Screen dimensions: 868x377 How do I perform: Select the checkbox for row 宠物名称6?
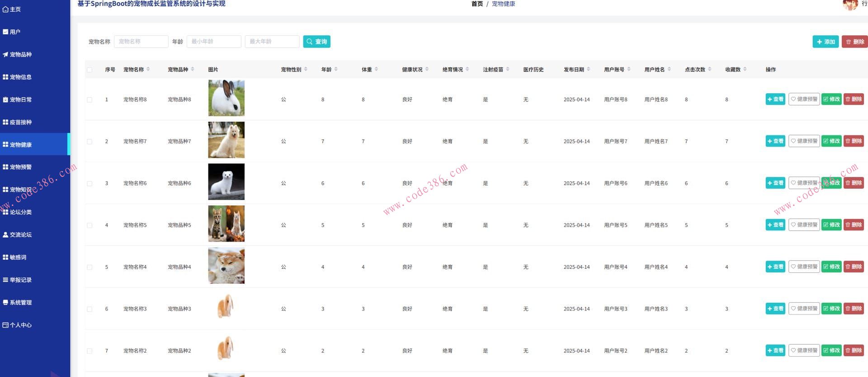click(x=90, y=183)
